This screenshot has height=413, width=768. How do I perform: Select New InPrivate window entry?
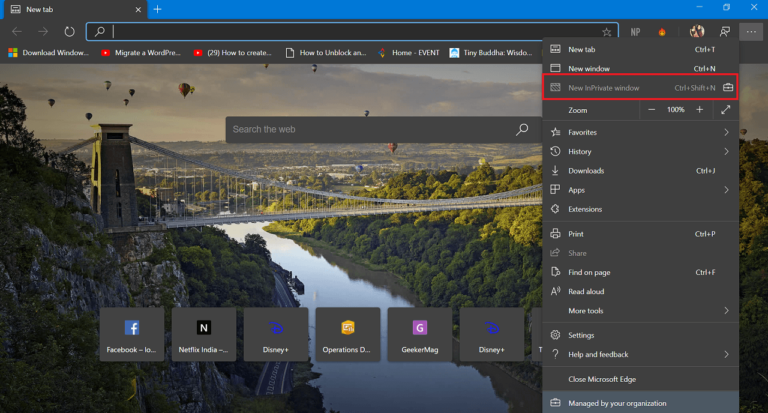coord(640,88)
